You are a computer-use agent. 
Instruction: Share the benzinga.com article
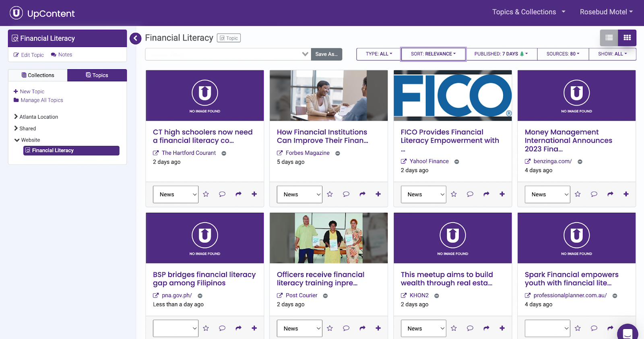point(610,194)
